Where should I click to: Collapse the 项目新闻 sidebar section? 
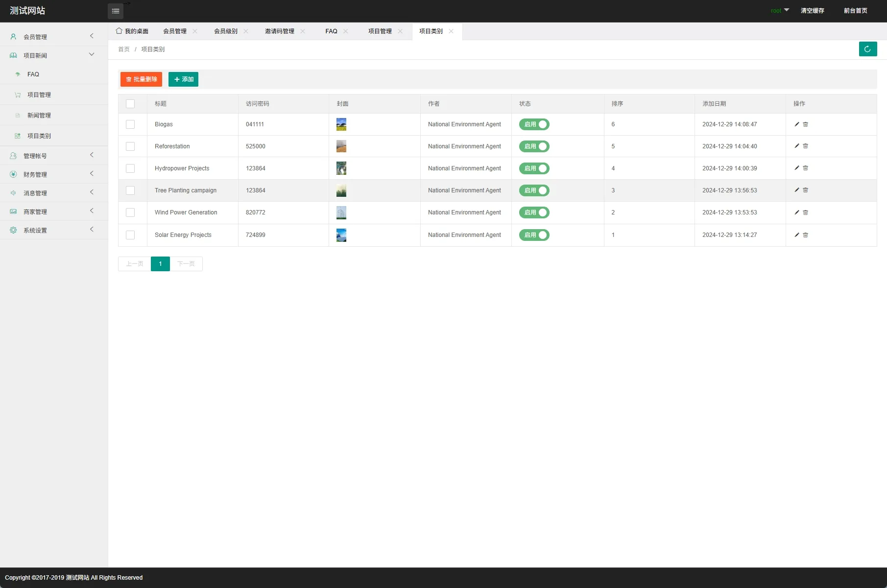53,55
